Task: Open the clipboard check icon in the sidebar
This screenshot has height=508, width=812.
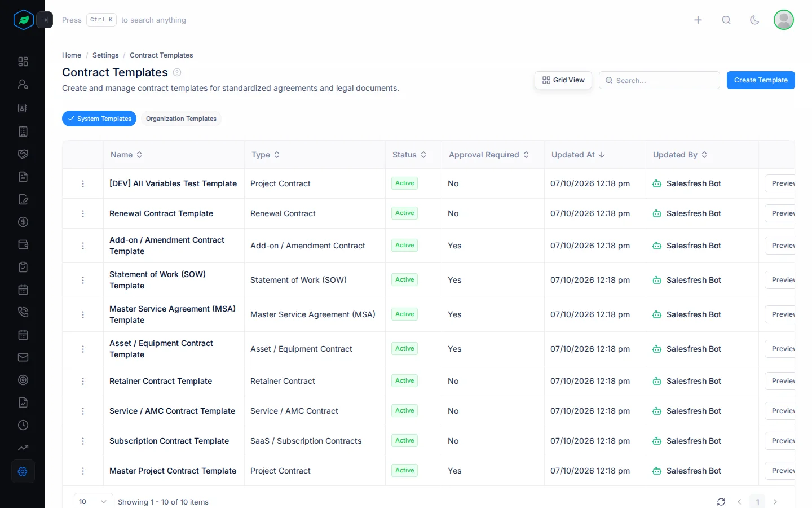Action: [23, 267]
